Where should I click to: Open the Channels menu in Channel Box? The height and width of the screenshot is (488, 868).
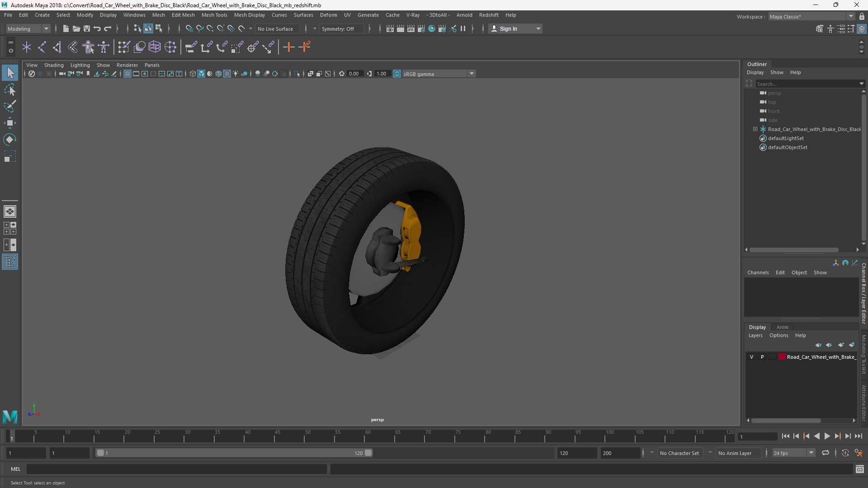(758, 272)
